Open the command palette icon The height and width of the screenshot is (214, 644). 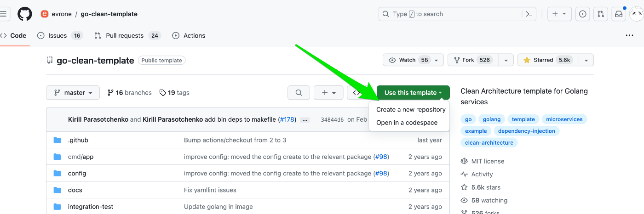[x=529, y=14]
